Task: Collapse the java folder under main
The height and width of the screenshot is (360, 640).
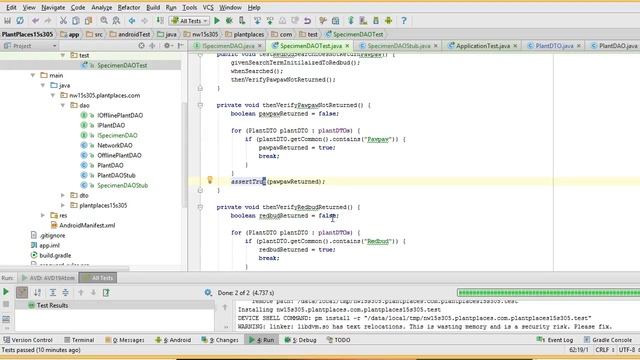Action: [x=43, y=85]
